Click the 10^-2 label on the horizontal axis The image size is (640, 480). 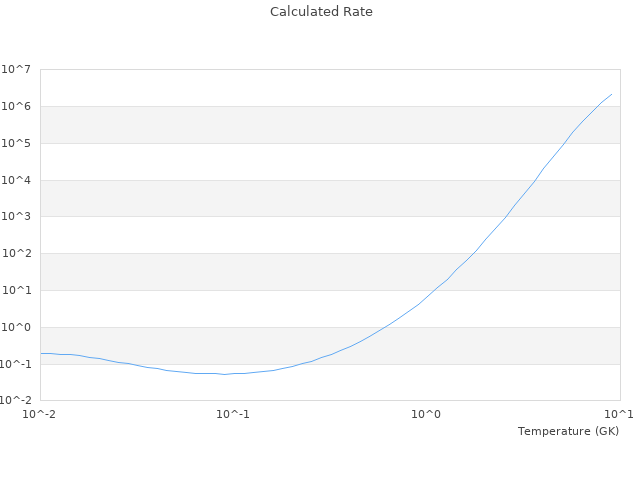pyautogui.click(x=40, y=414)
